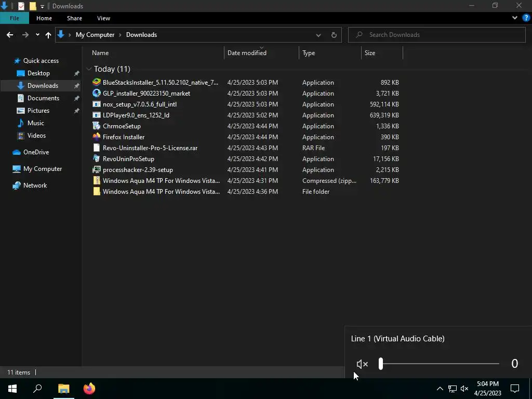This screenshot has width=532, height=399.
Task: Click My Computer in the address breadcrumb
Action: (95, 35)
